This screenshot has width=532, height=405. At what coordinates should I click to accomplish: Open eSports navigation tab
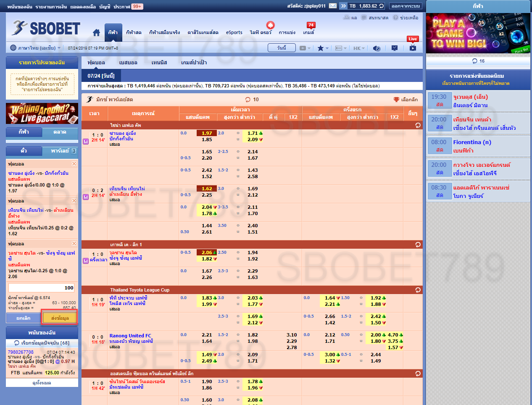(x=234, y=32)
